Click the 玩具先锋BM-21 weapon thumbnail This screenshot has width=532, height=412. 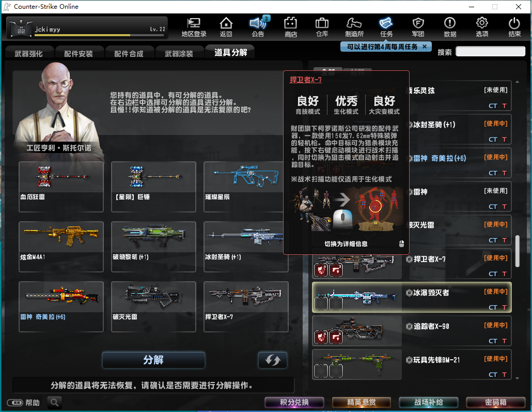coord(357,364)
